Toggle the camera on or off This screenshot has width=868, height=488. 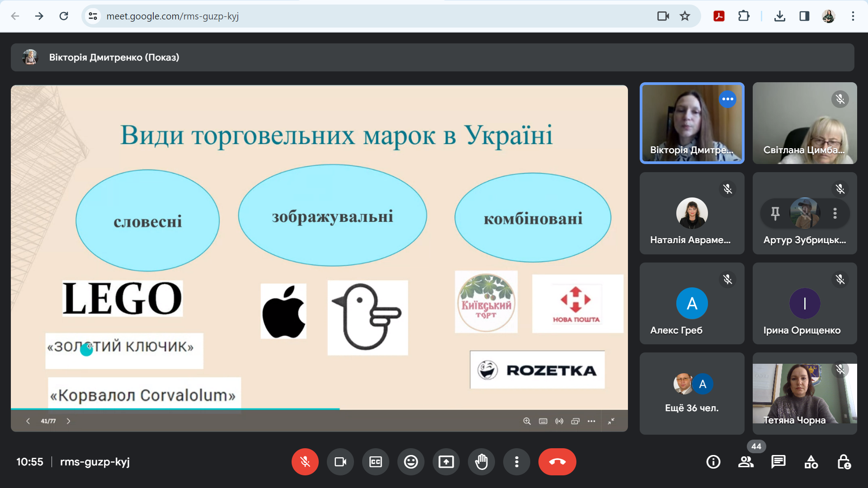[340, 462]
